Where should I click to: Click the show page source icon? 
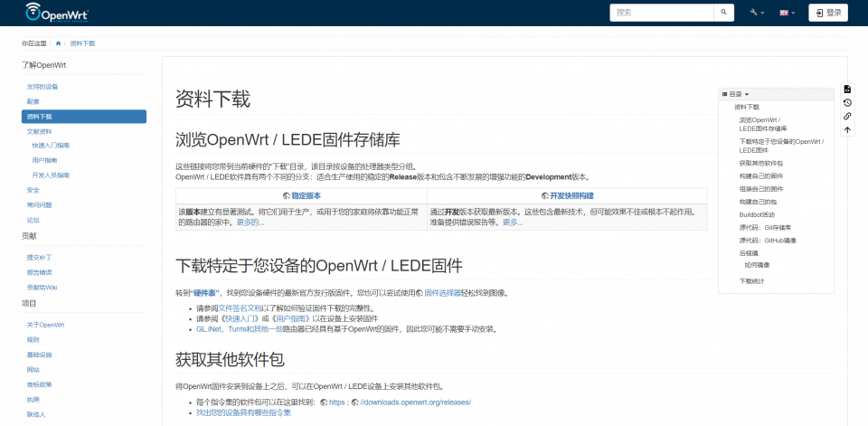847,89
